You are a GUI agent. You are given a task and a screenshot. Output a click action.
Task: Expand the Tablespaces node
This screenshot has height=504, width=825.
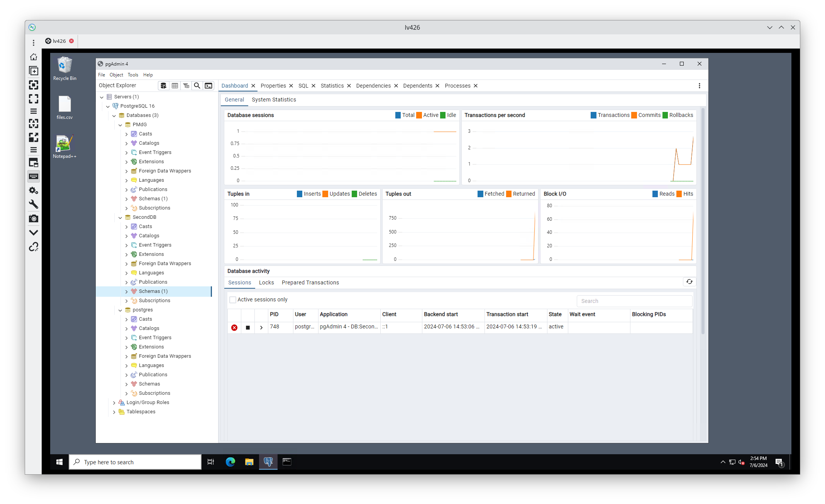114,412
